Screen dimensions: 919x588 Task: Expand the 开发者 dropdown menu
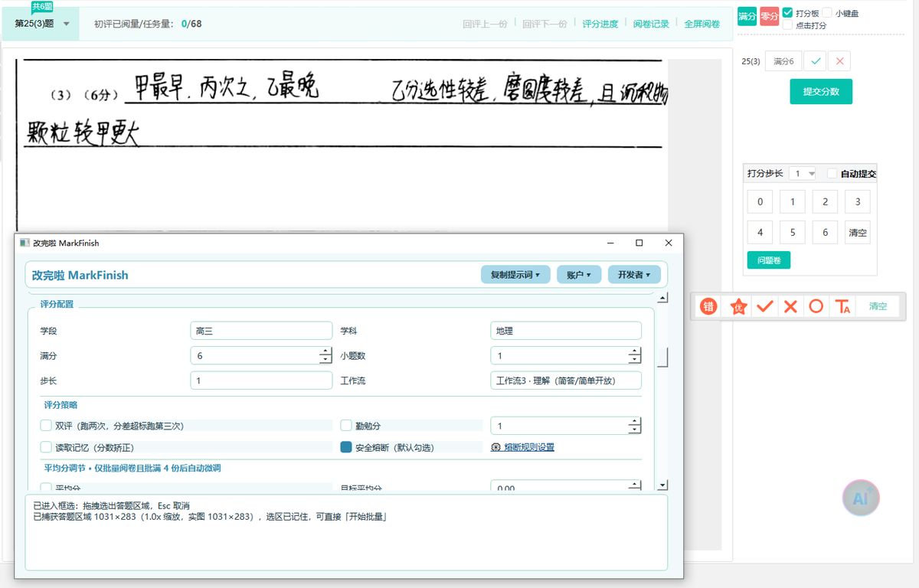(634, 275)
